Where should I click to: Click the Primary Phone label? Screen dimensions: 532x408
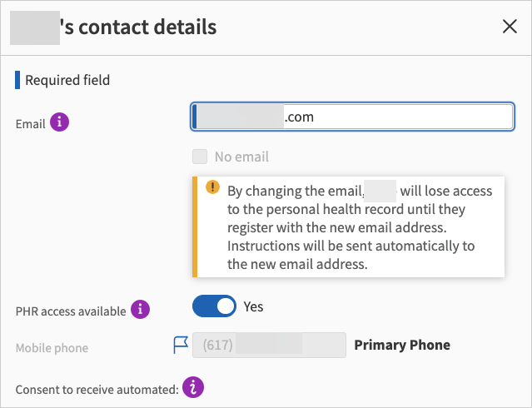click(x=402, y=345)
